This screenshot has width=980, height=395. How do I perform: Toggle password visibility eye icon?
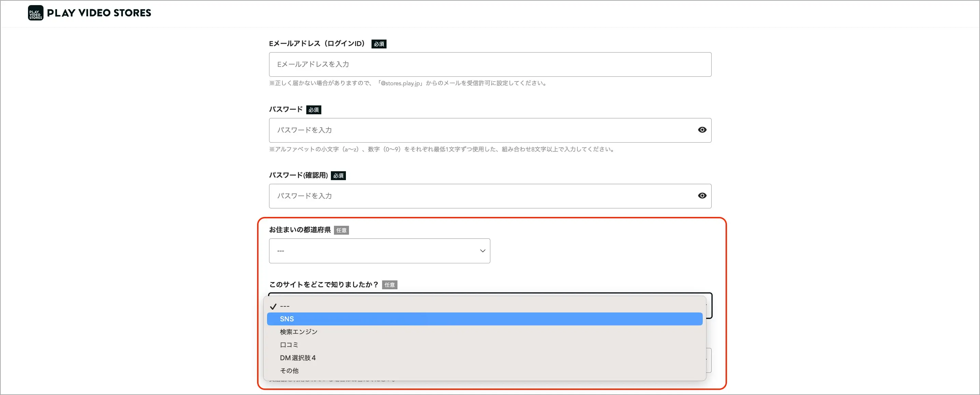click(x=702, y=130)
